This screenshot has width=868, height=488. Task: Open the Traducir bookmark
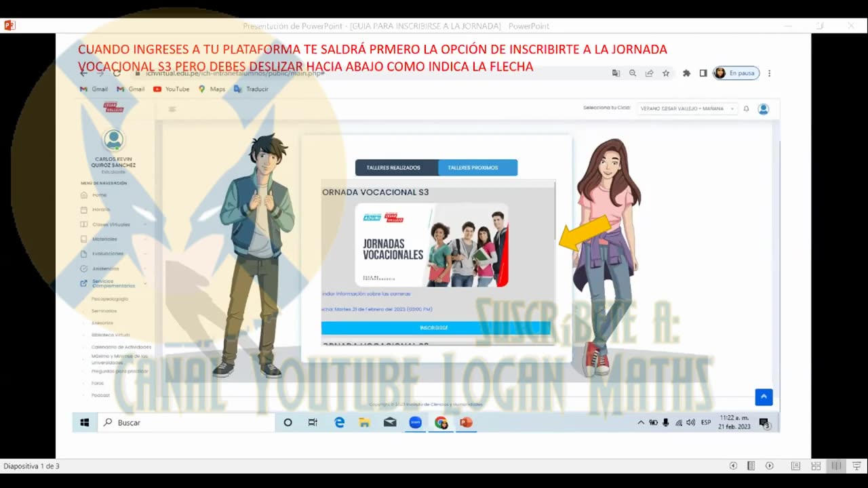(x=251, y=89)
